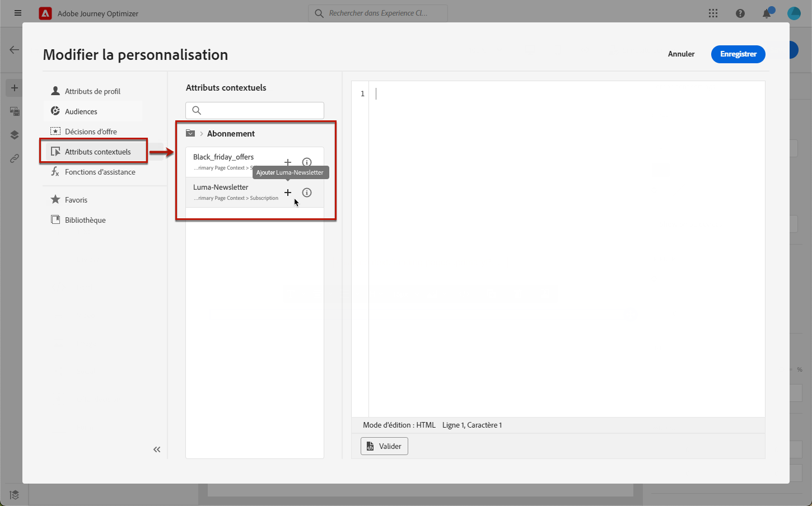
Task: Click the Ligne 1, Caractère 1 status
Action: point(472,425)
